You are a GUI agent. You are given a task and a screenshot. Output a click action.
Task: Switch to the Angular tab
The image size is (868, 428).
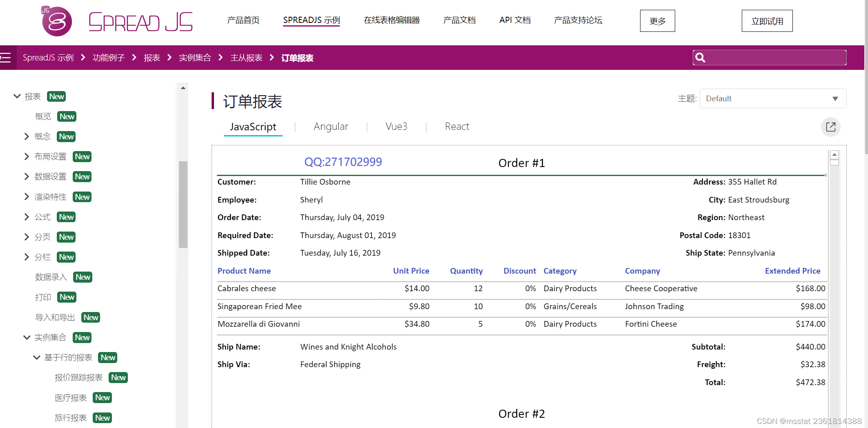click(331, 127)
